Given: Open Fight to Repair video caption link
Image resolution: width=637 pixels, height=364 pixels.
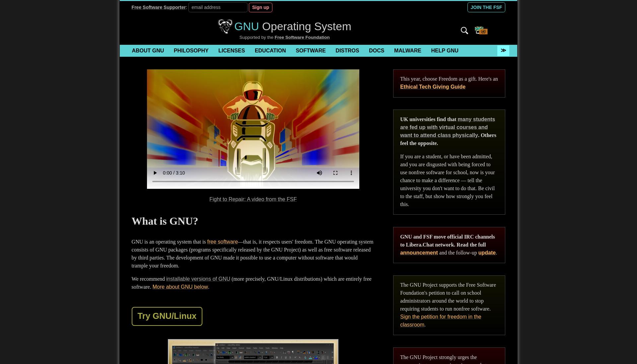Looking at the screenshot, I should [253, 199].
